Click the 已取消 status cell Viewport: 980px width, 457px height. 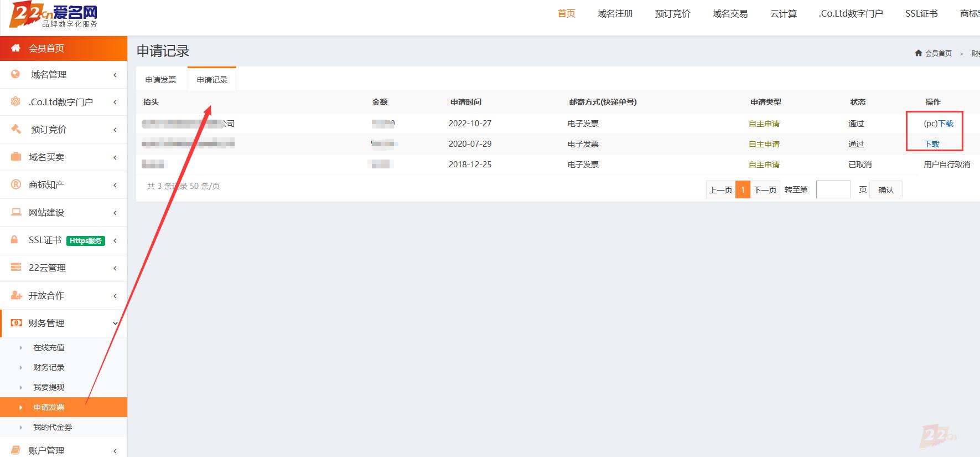(x=860, y=165)
